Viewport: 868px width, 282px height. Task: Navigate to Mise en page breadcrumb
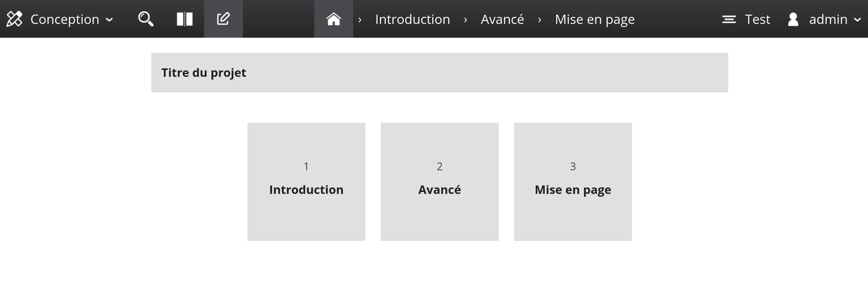click(x=594, y=19)
